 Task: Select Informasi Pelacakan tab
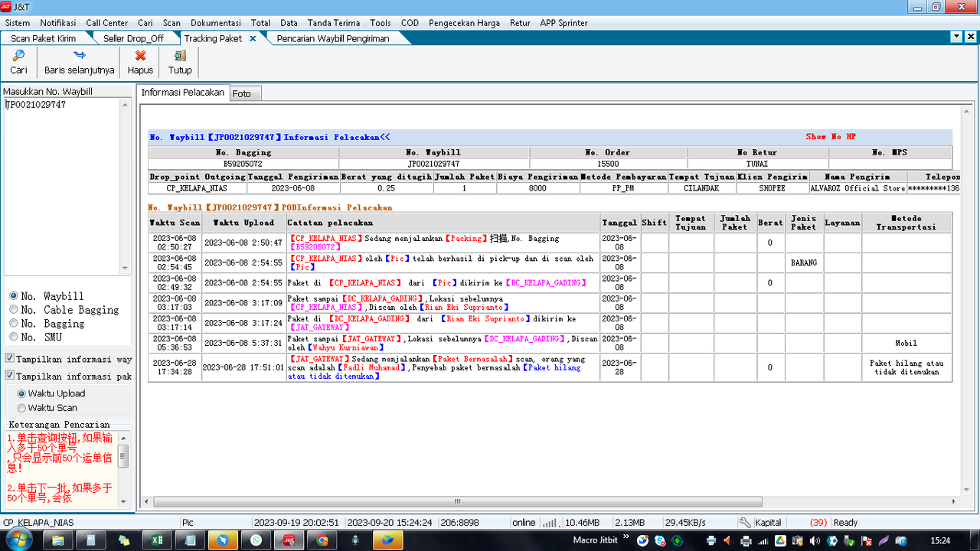(183, 92)
